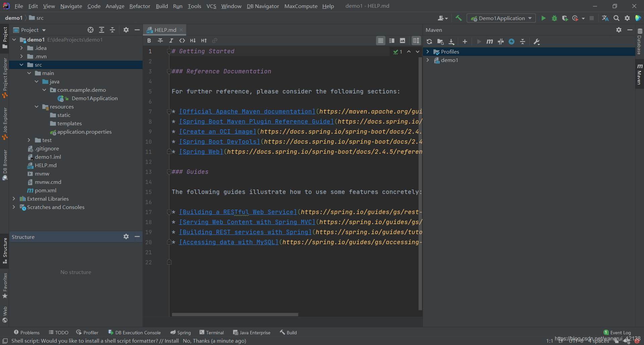Expand demo1 node in Maven panel
This screenshot has width=644, height=345.
[428, 60]
